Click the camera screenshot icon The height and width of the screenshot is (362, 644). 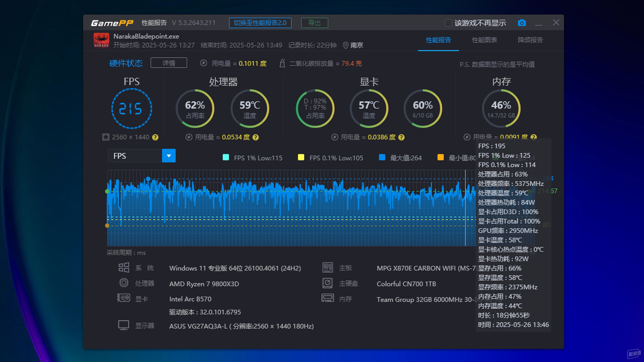522,23
